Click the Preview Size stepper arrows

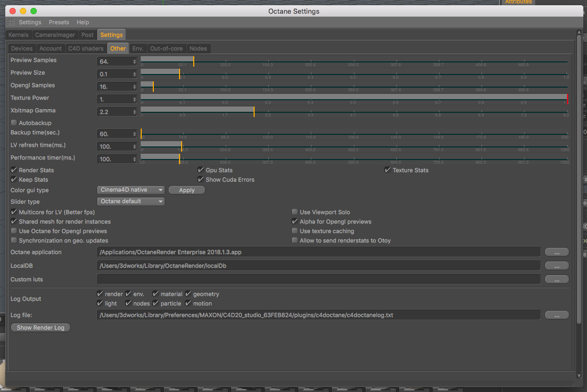134,74
